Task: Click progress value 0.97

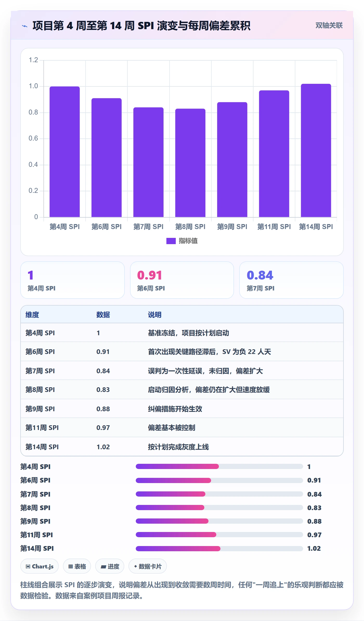Action: point(314,535)
